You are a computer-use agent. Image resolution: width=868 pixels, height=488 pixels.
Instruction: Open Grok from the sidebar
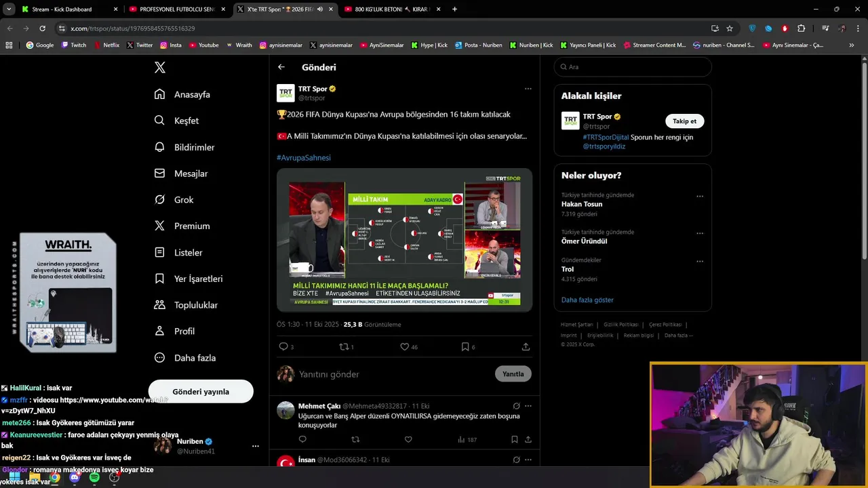click(x=174, y=200)
